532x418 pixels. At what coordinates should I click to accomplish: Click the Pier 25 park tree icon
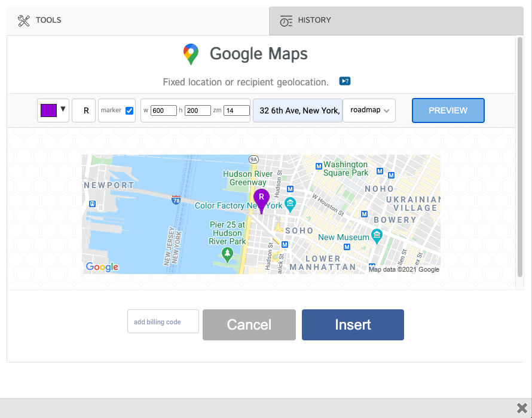227,255
